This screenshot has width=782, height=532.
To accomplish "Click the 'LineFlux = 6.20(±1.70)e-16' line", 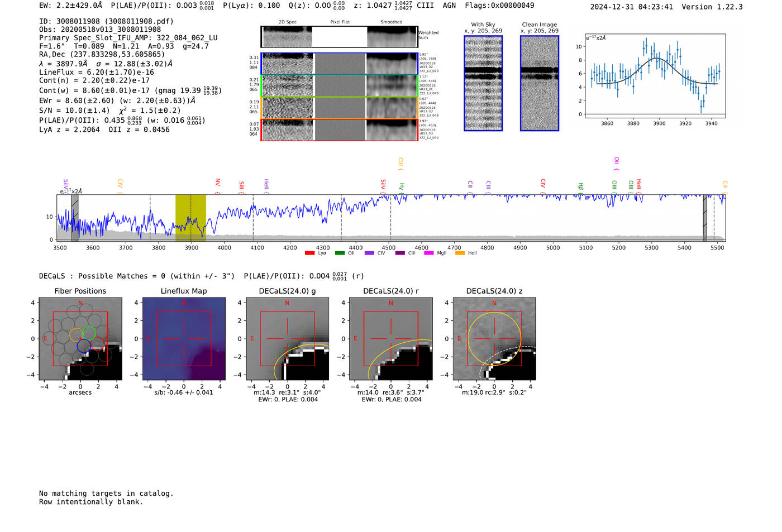I will [97, 72].
